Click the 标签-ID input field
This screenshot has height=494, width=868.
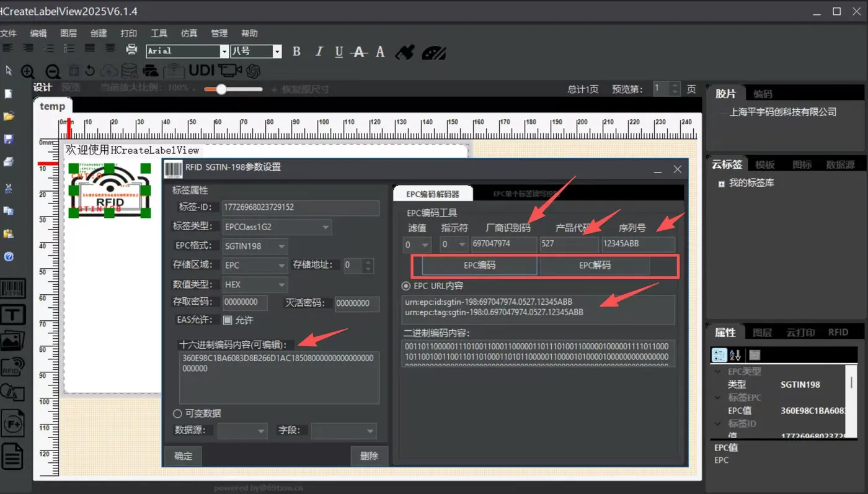click(301, 208)
